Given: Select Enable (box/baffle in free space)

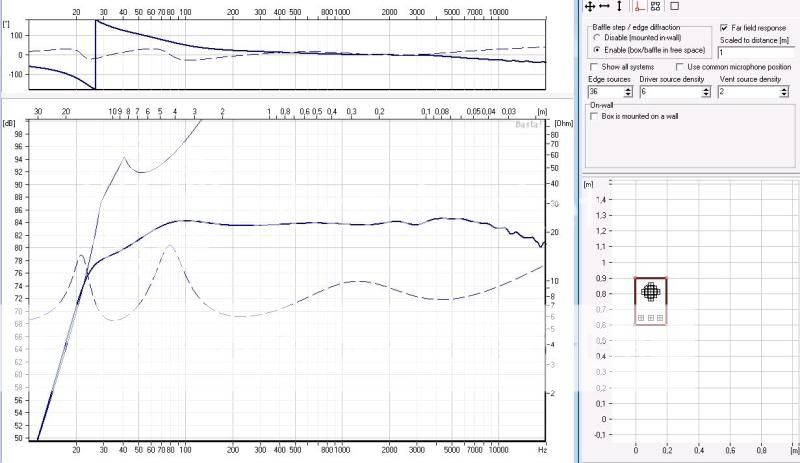Looking at the screenshot, I should click(x=597, y=49).
